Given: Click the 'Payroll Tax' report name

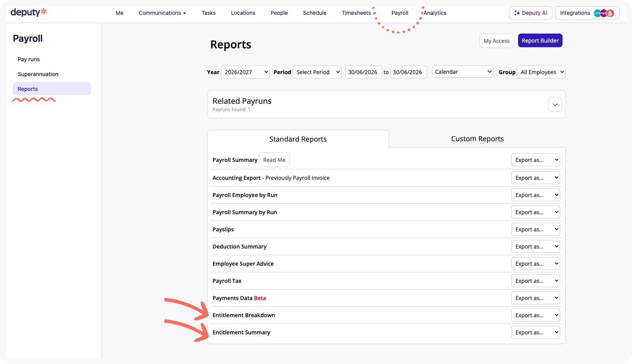Looking at the screenshot, I should (x=227, y=281).
